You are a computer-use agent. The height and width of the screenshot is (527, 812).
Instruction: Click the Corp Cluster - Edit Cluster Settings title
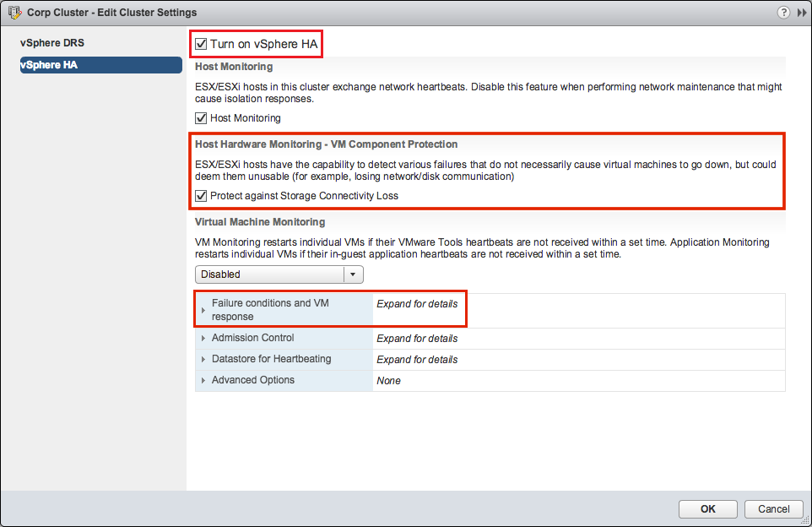tap(112, 13)
